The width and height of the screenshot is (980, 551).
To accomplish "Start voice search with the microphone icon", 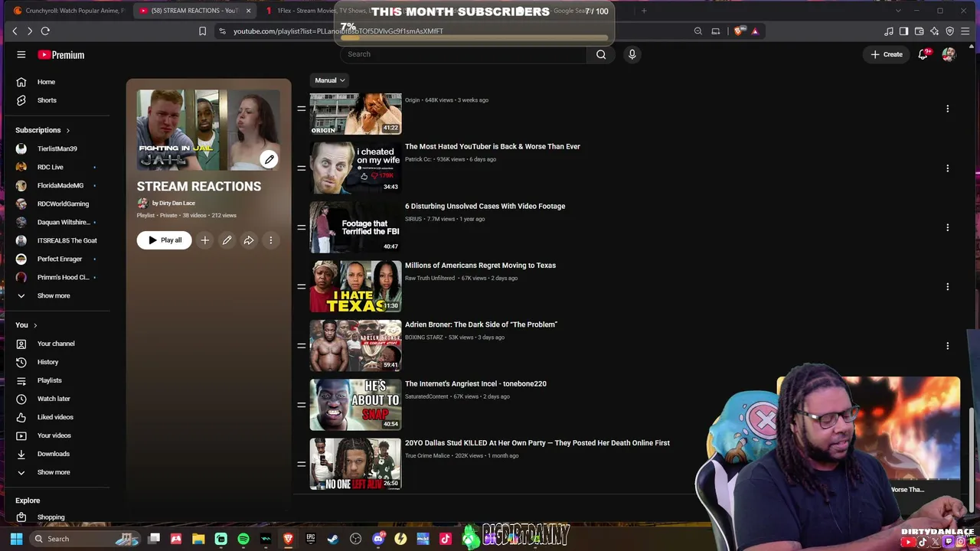I will [x=632, y=54].
